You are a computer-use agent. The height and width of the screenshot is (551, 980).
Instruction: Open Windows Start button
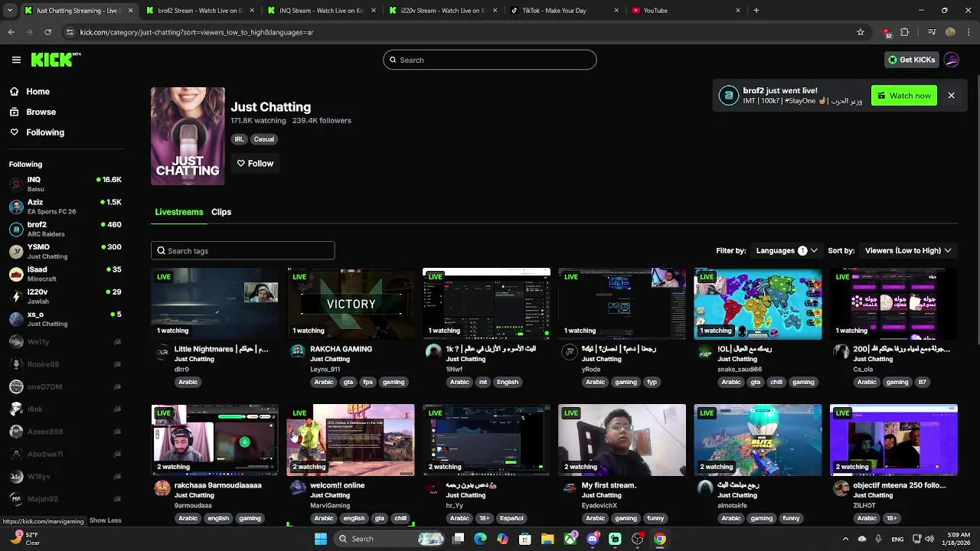321,539
